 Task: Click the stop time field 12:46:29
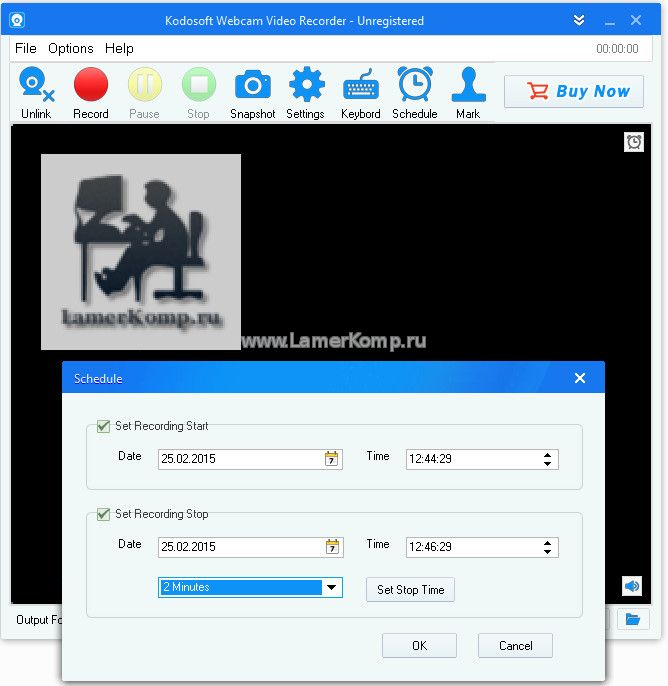(x=470, y=547)
